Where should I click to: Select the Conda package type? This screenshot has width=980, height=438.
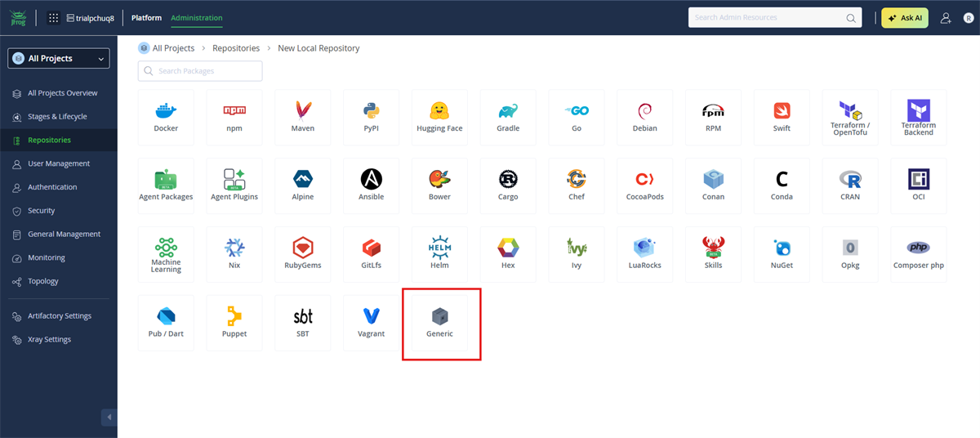tap(782, 186)
